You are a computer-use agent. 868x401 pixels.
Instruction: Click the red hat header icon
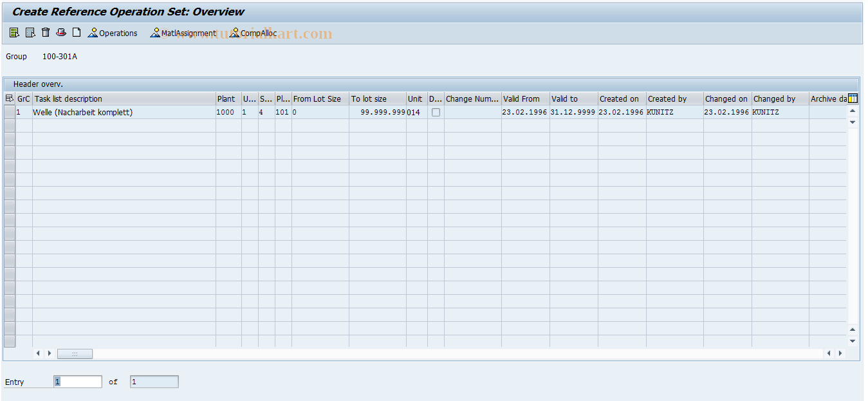(61, 32)
